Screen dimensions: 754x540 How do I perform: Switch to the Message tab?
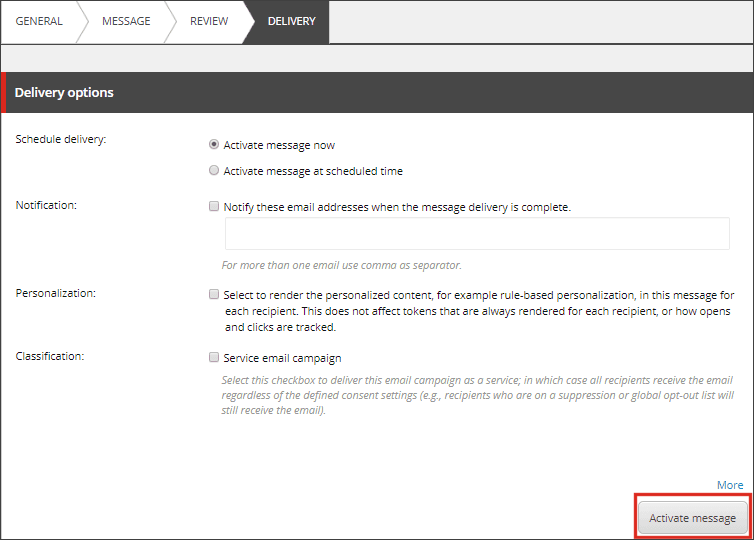coord(126,21)
